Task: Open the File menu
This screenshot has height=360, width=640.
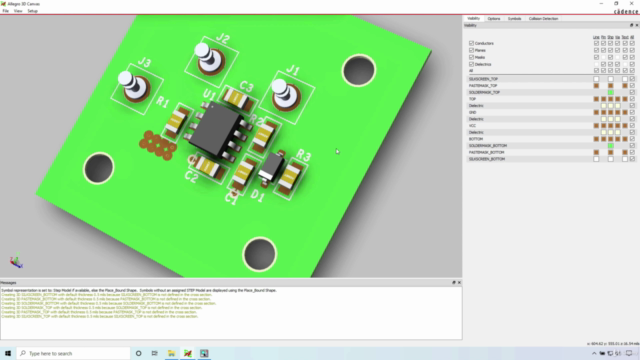Action: point(5,11)
